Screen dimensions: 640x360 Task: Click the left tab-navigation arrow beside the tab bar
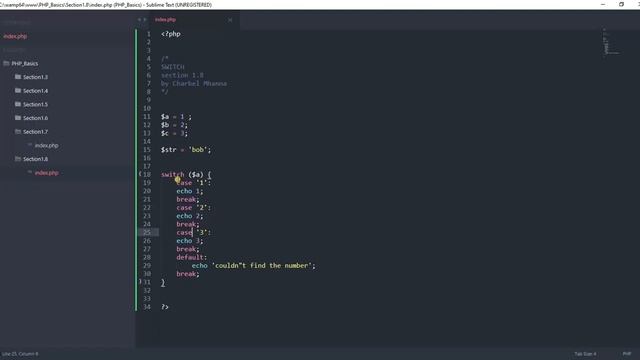point(139,20)
